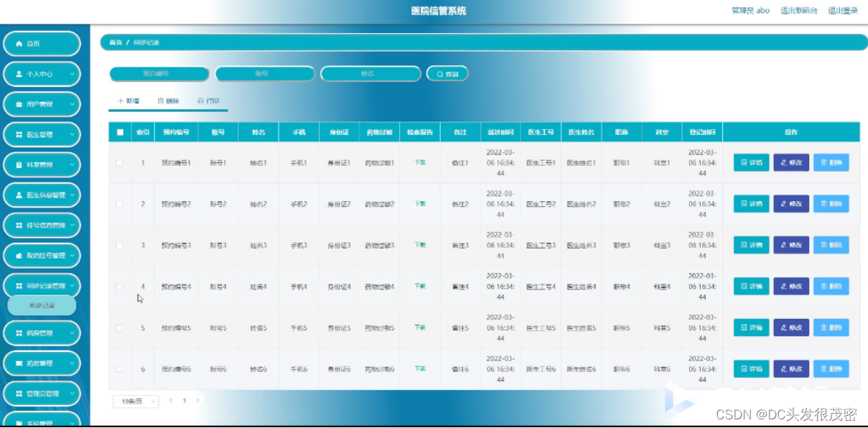Image resolution: width=868 pixels, height=428 pixels.
Task: Open the 10条/页 page size dropdown
Action: 136,401
